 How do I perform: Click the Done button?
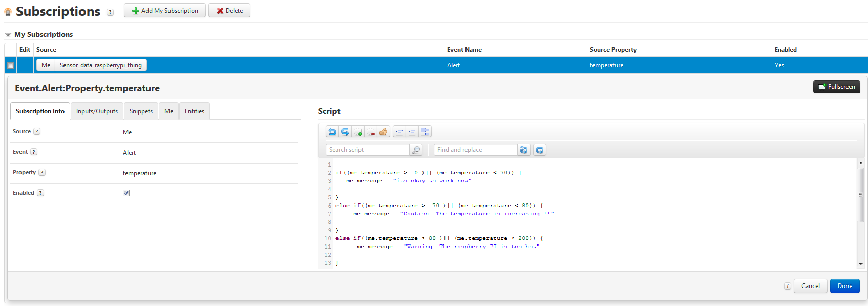(845, 286)
